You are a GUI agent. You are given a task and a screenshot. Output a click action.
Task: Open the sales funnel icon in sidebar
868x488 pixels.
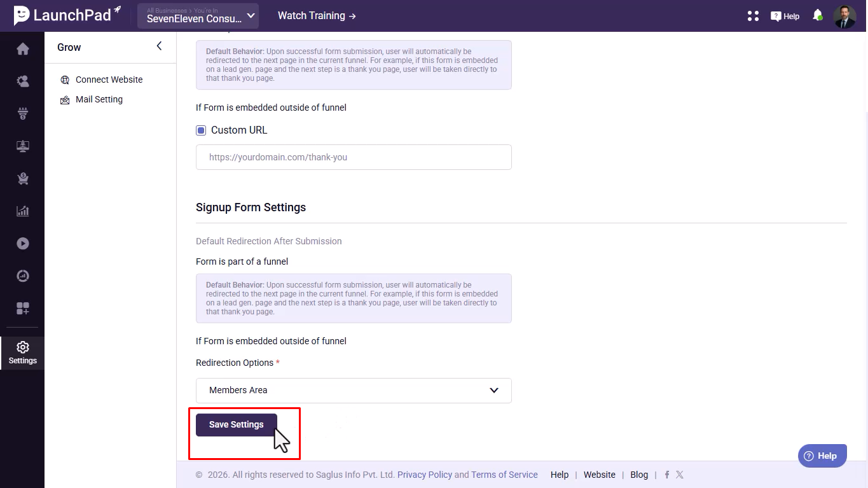point(23,114)
